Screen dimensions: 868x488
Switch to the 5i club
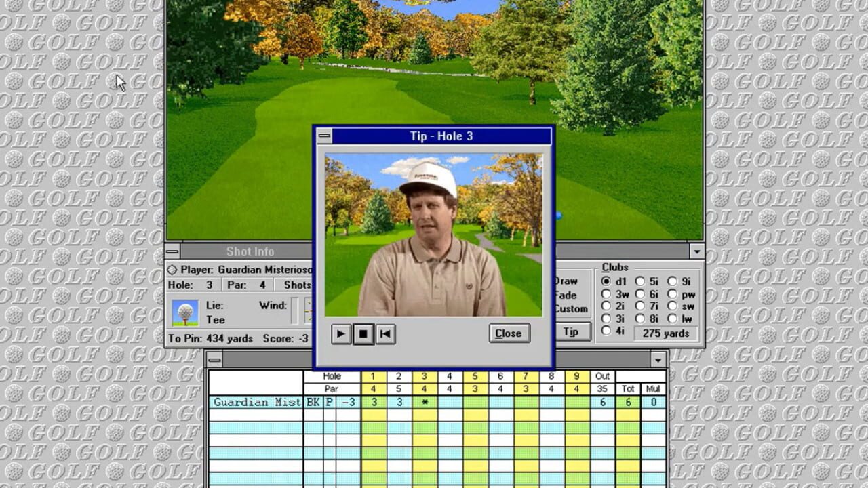(x=647, y=281)
